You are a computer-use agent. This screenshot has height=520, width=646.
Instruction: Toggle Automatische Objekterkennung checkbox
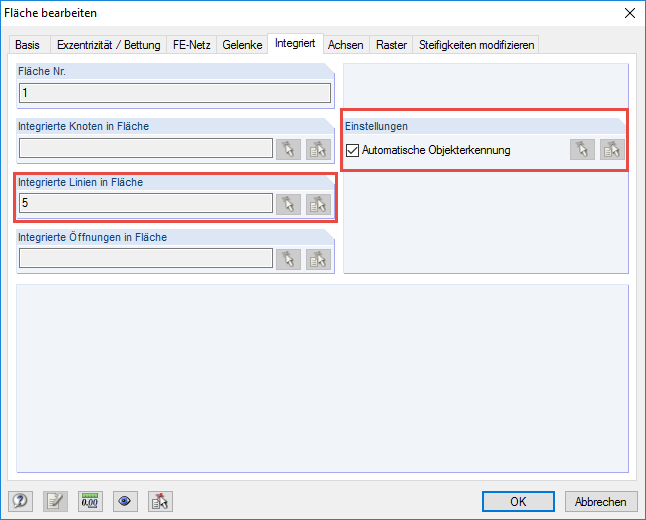point(352,150)
